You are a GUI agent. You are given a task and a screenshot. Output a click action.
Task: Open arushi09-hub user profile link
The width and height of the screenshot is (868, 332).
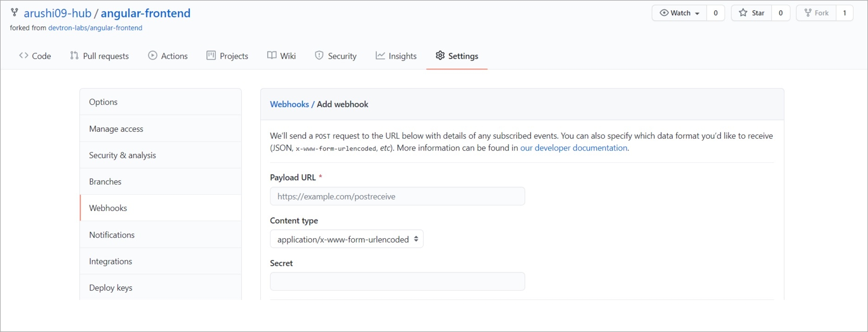pyautogui.click(x=58, y=13)
